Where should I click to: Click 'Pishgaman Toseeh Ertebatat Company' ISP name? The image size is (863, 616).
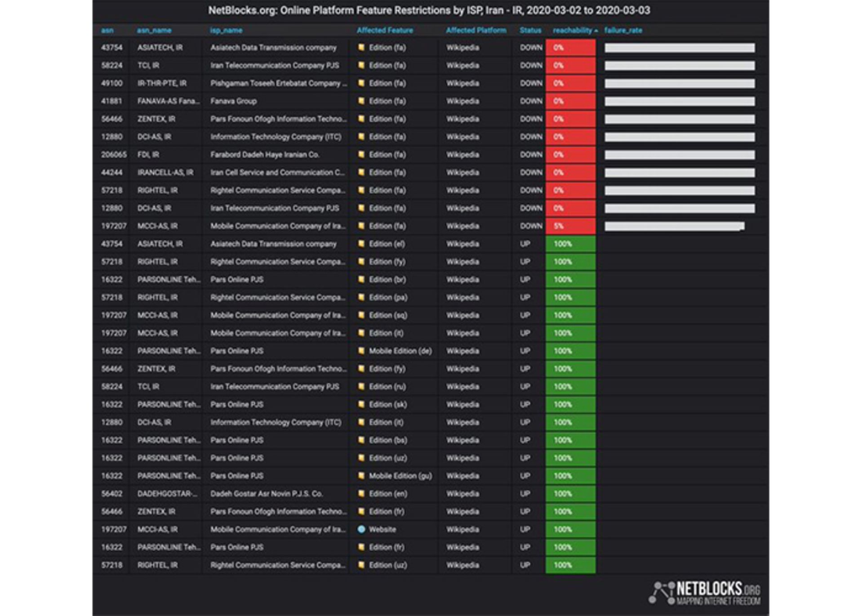[x=278, y=83]
